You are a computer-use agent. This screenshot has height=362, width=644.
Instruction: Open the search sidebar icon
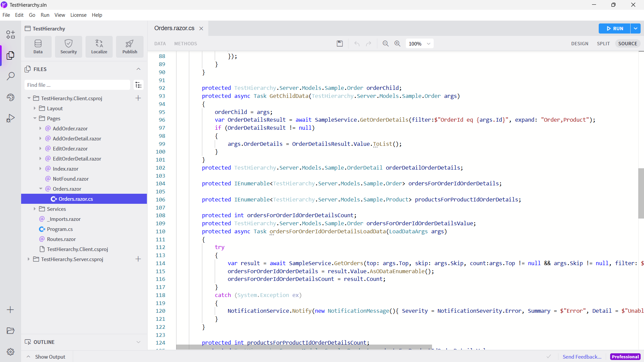tap(10, 76)
